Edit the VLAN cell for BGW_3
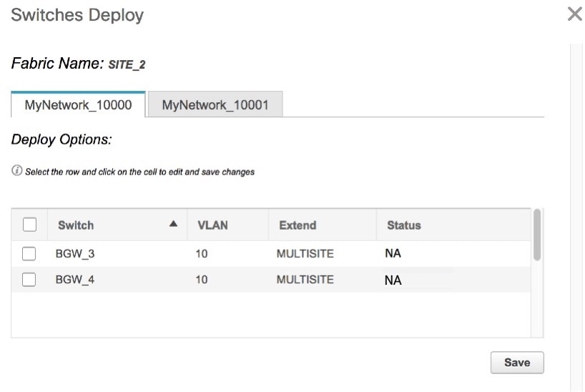This screenshot has height=392, width=585. (202, 253)
